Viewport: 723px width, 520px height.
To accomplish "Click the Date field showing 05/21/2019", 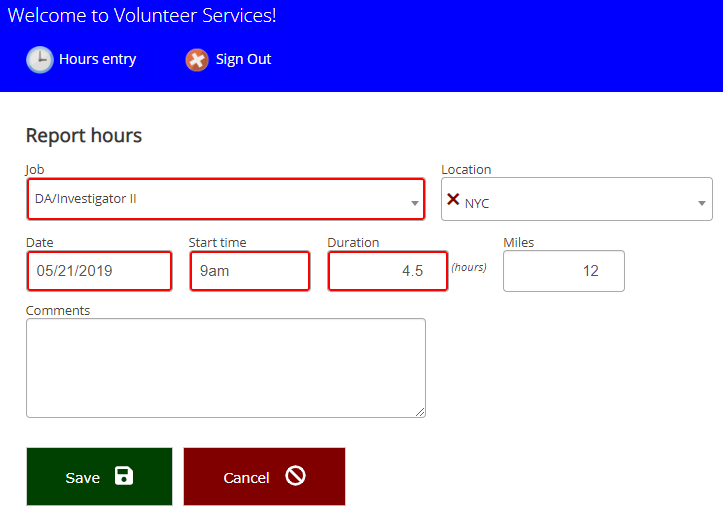I will [99, 271].
